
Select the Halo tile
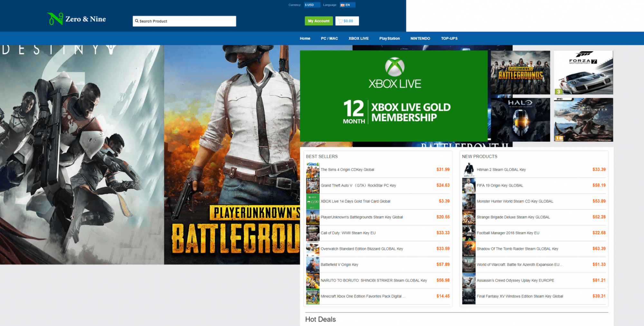520,120
